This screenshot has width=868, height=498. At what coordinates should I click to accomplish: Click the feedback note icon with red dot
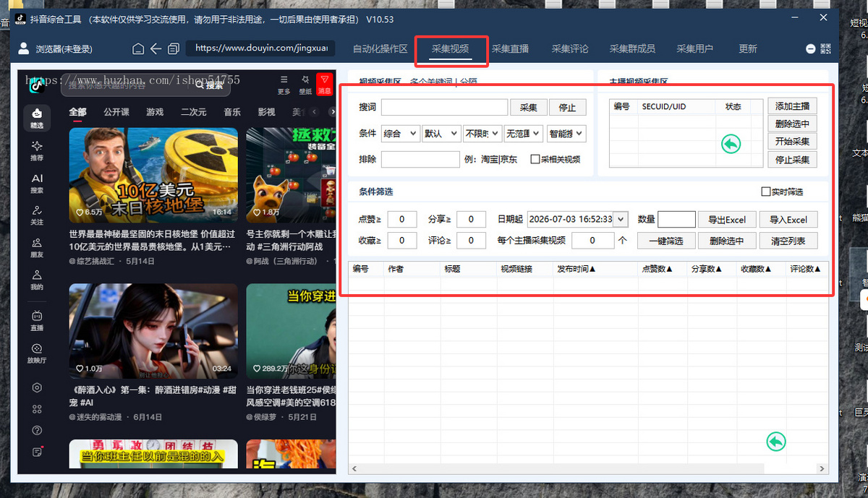pos(37,452)
